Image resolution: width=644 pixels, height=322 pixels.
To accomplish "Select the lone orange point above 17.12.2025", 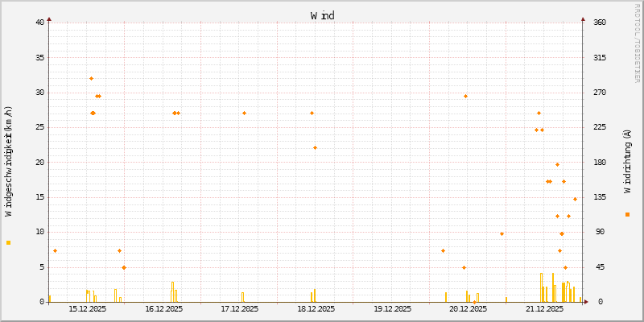I will click(x=244, y=113).
